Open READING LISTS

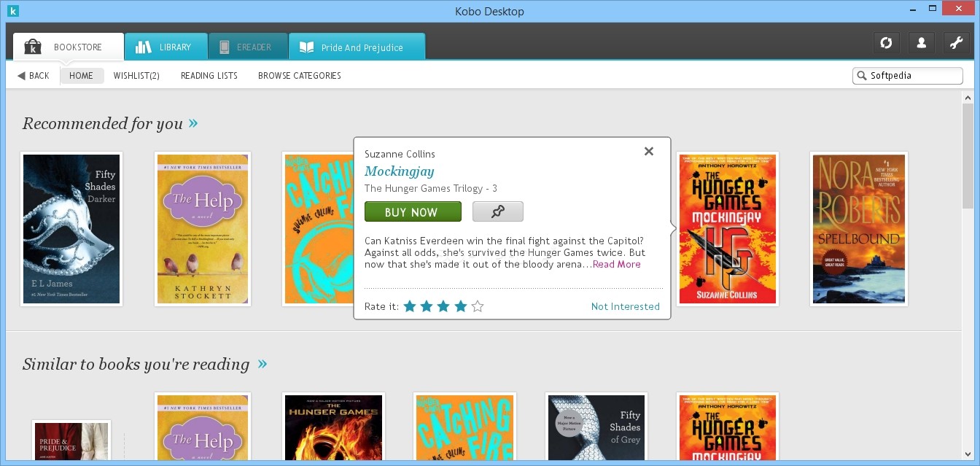[x=209, y=75]
